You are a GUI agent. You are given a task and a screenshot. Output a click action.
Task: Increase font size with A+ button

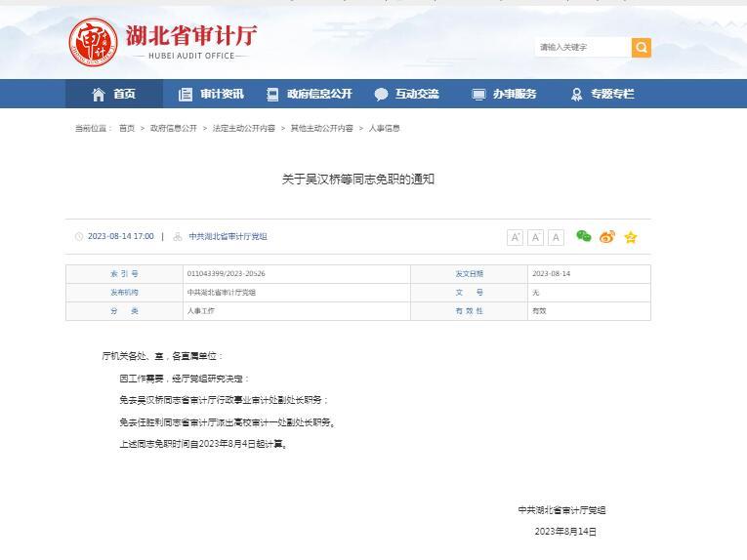tap(515, 237)
